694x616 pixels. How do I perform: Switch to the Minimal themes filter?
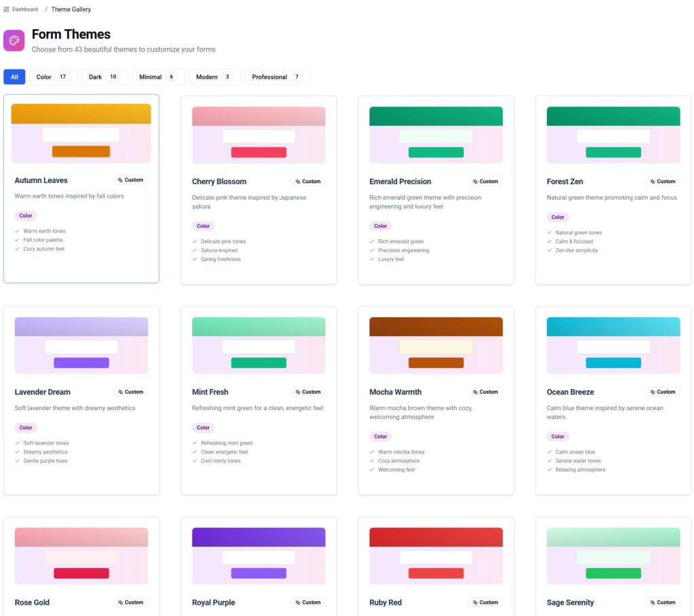click(158, 77)
